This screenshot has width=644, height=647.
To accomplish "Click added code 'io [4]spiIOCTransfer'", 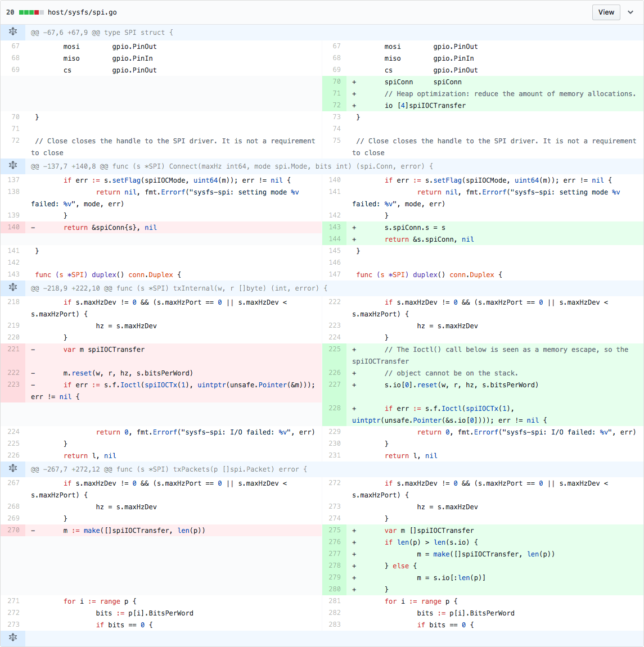I will click(x=425, y=106).
